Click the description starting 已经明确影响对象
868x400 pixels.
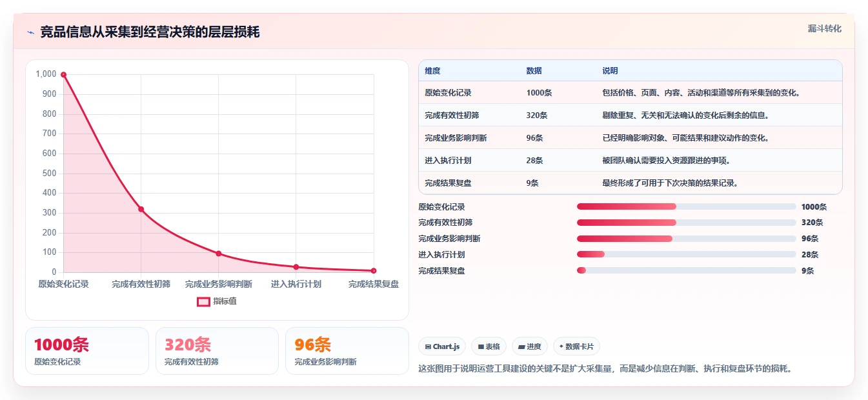tap(685, 138)
